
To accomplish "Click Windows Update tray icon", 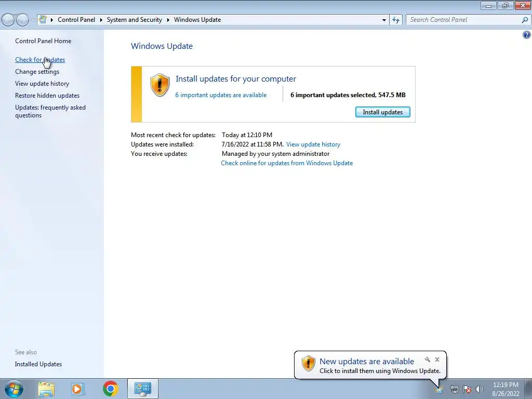I will pyautogui.click(x=439, y=390).
